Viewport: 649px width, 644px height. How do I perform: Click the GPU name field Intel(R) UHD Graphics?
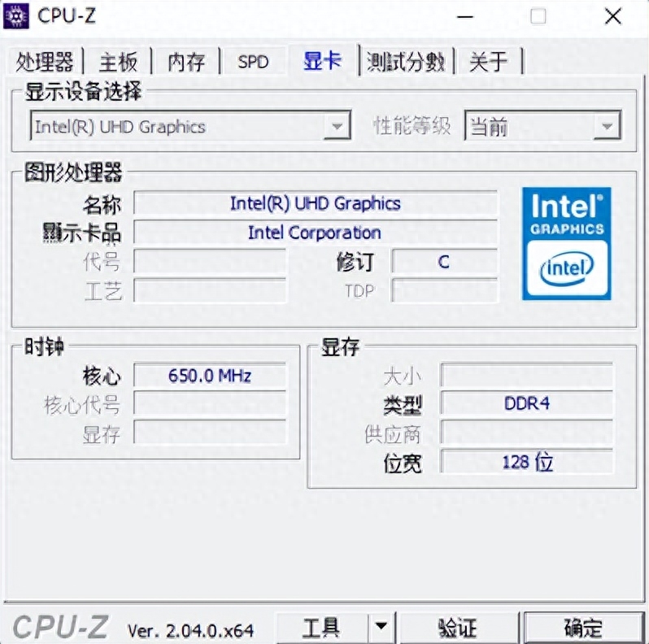click(316, 203)
